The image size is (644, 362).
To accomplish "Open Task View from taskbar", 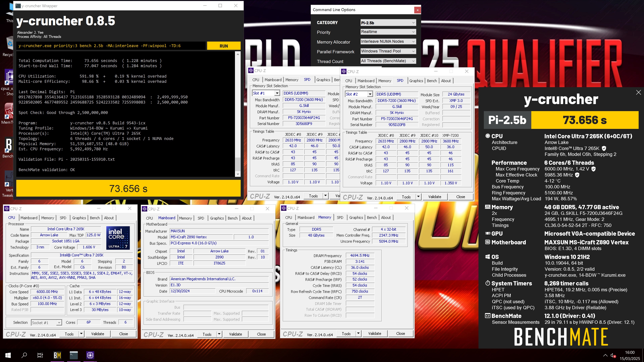I will [x=40, y=355].
